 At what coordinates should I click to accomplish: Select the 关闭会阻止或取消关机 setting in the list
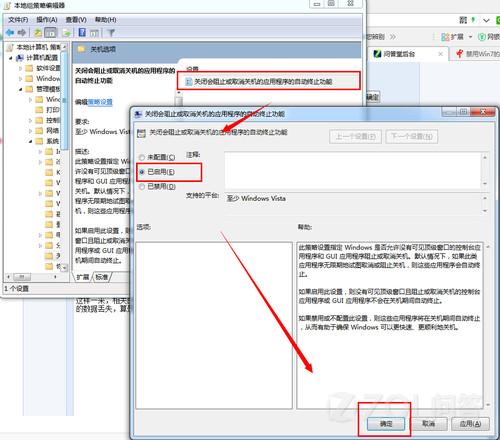pos(269,81)
